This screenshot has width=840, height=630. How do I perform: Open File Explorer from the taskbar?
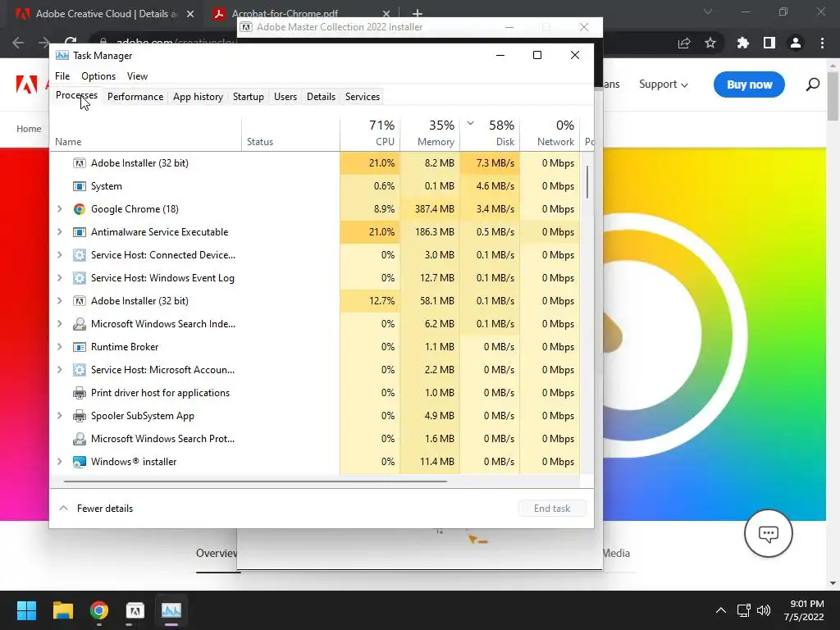point(62,610)
